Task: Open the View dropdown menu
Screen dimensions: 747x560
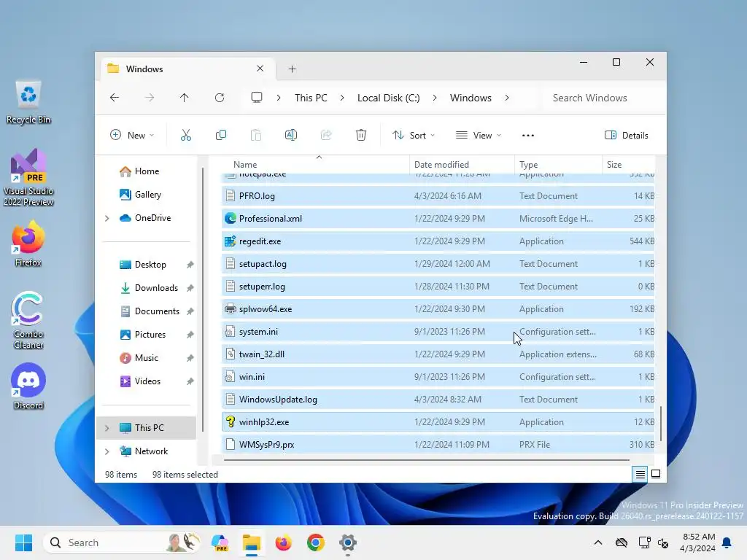Action: (x=479, y=135)
